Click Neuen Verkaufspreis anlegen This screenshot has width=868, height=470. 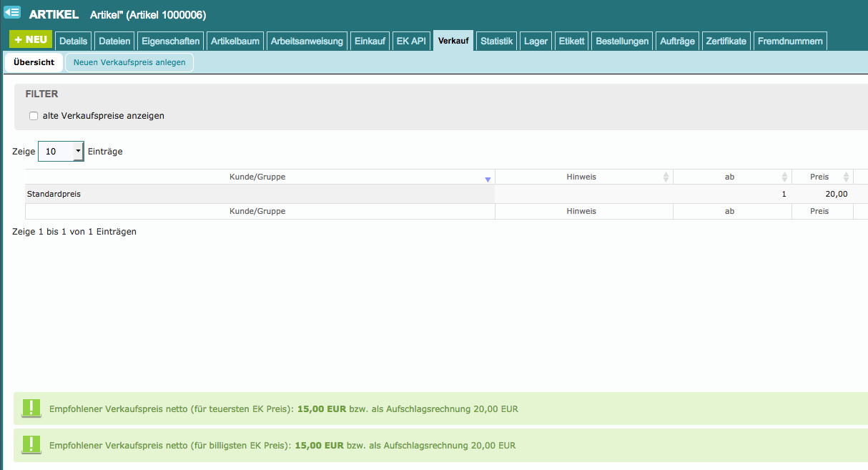pos(129,62)
